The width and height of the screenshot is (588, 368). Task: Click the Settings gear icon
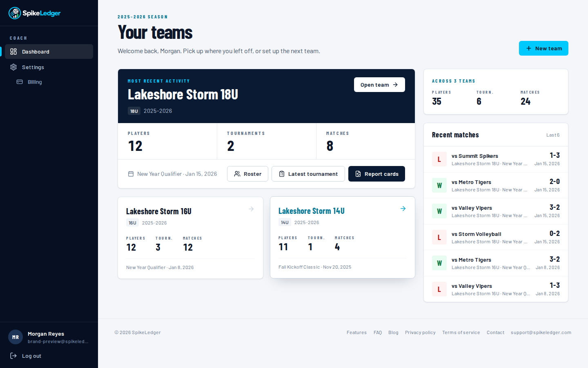(13, 67)
